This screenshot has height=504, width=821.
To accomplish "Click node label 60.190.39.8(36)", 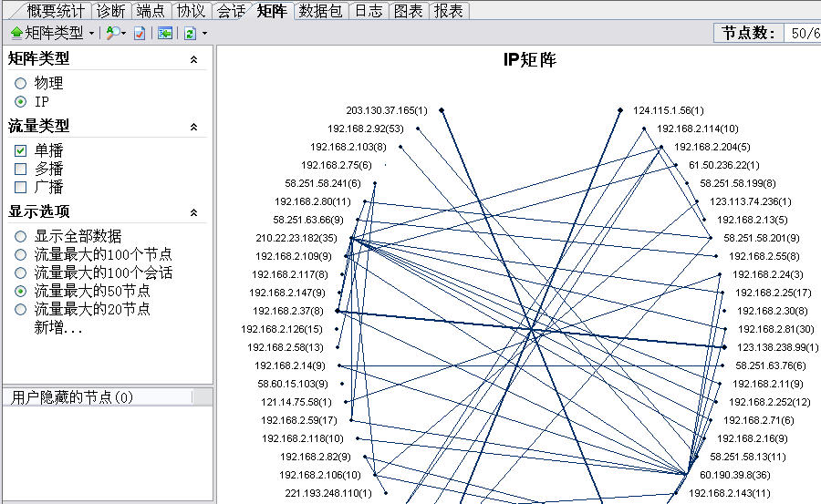I will coord(734,475).
